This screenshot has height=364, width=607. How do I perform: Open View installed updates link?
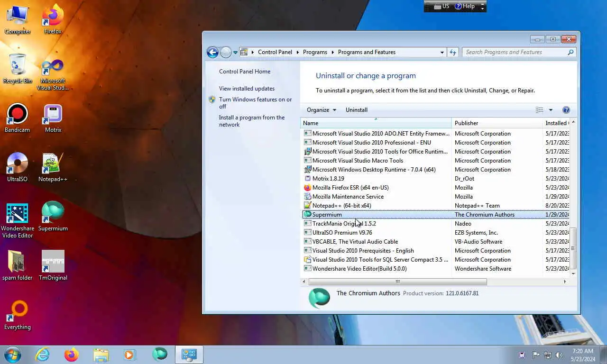coord(247,89)
